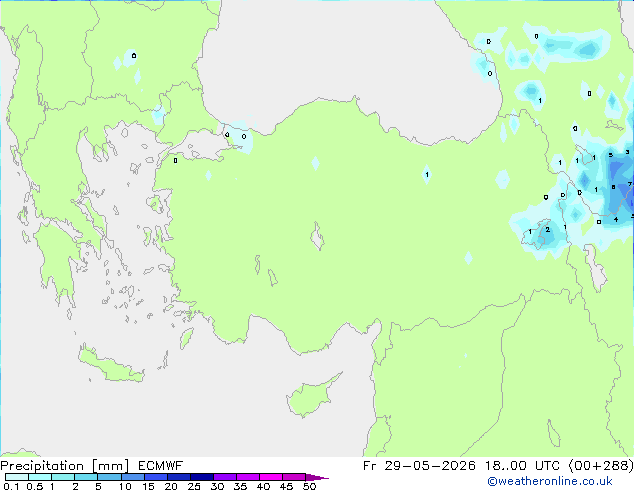Click the '40' legend label
This screenshot has width=634, height=490.
pyautogui.click(x=263, y=486)
